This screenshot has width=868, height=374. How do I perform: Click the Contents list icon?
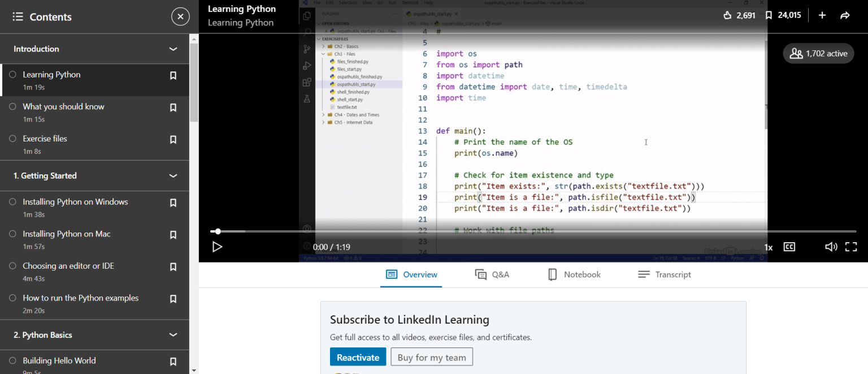[19, 16]
